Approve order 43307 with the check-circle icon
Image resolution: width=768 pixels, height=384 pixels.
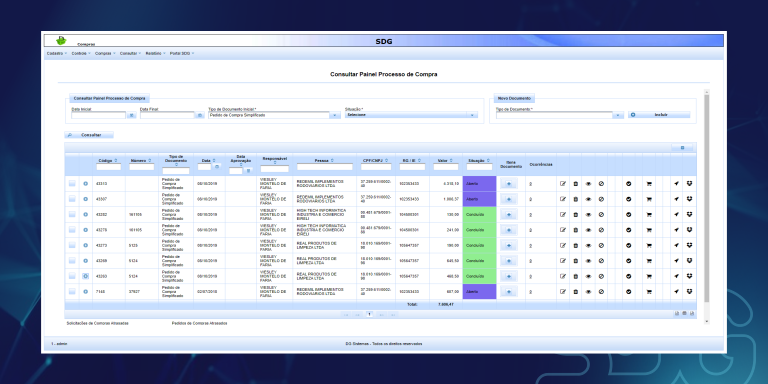(628, 199)
